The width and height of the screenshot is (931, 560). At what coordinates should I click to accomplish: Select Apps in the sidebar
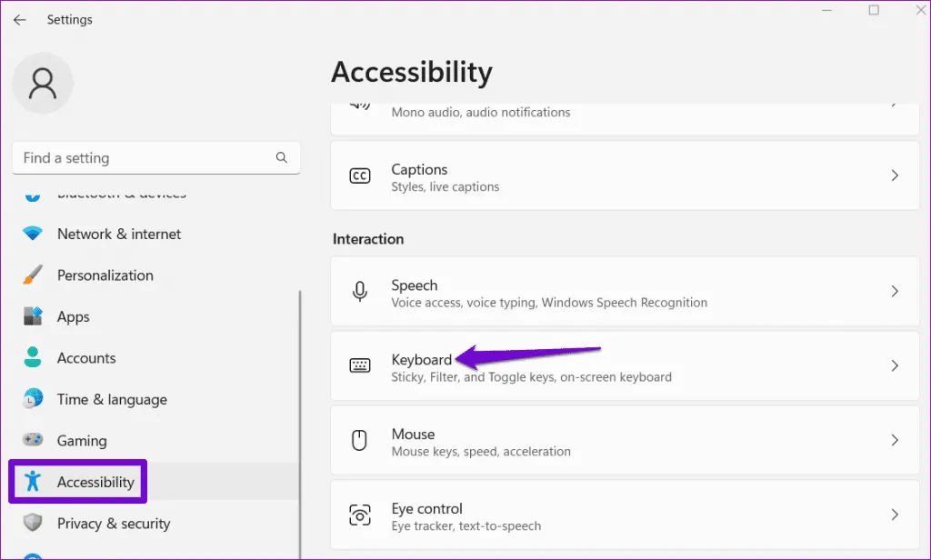tap(74, 317)
